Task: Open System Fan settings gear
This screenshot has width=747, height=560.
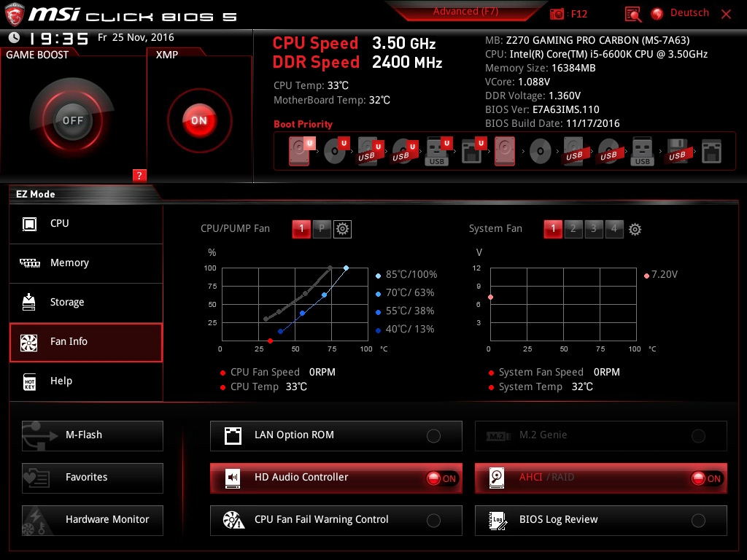Action: [635, 230]
